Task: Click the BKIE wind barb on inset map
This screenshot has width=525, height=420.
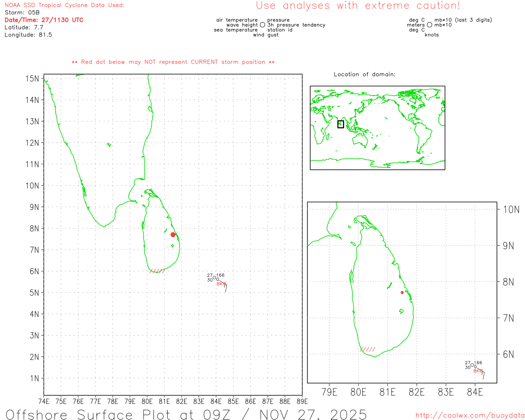Action: tap(483, 375)
